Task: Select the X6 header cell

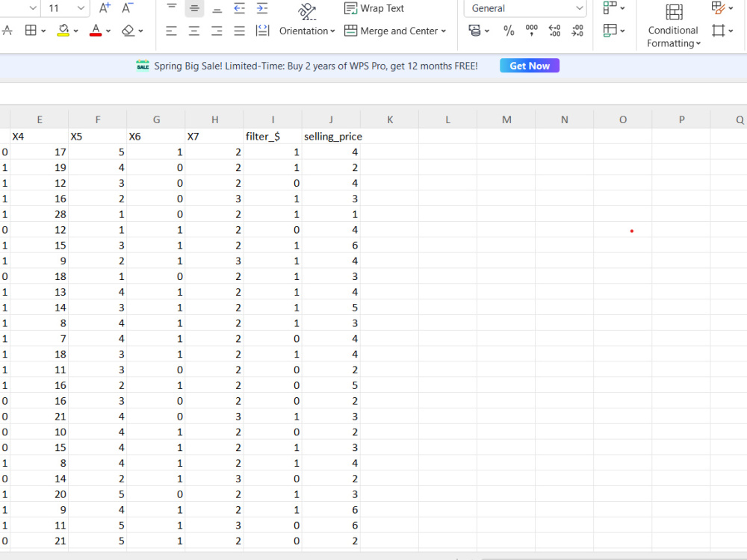Action: [156, 137]
